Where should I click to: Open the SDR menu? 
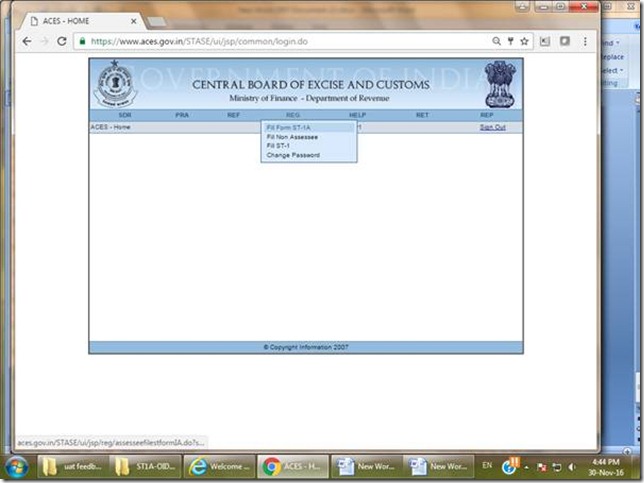[125, 115]
